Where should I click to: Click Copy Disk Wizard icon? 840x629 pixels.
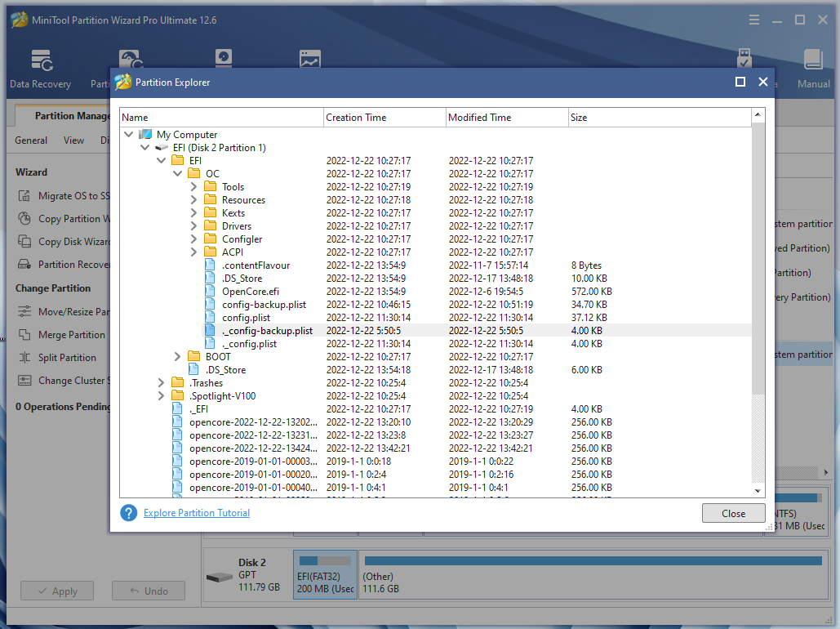24,241
